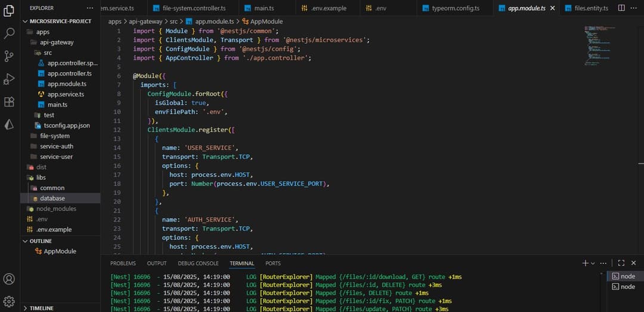Open the launch profile dropdown beside new terminal
Viewport: 644px width, 312px height.
pos(593,263)
